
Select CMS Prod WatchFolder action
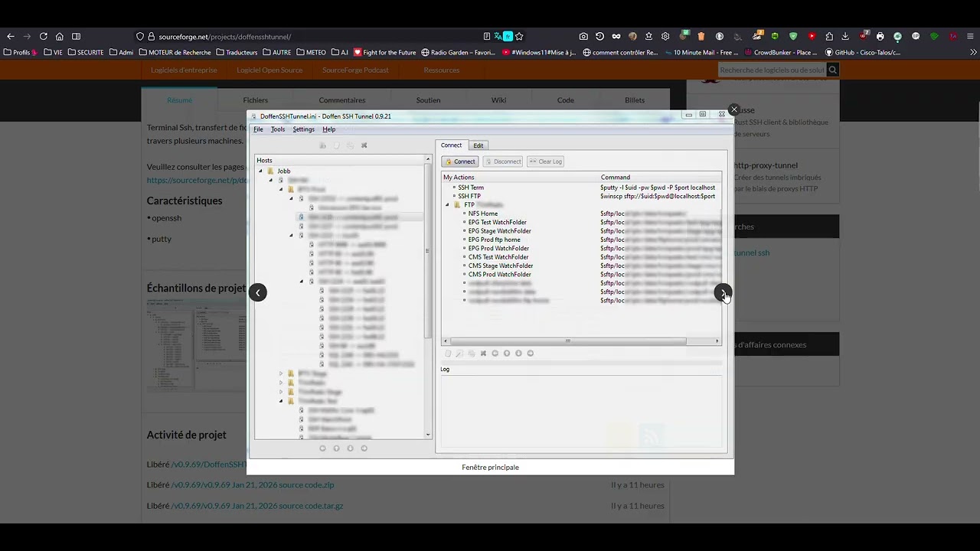[499, 274]
